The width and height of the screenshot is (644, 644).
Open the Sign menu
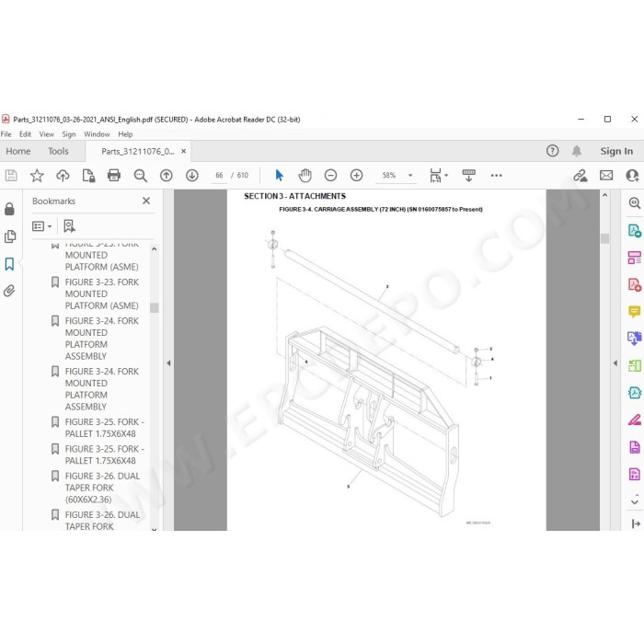[69, 134]
